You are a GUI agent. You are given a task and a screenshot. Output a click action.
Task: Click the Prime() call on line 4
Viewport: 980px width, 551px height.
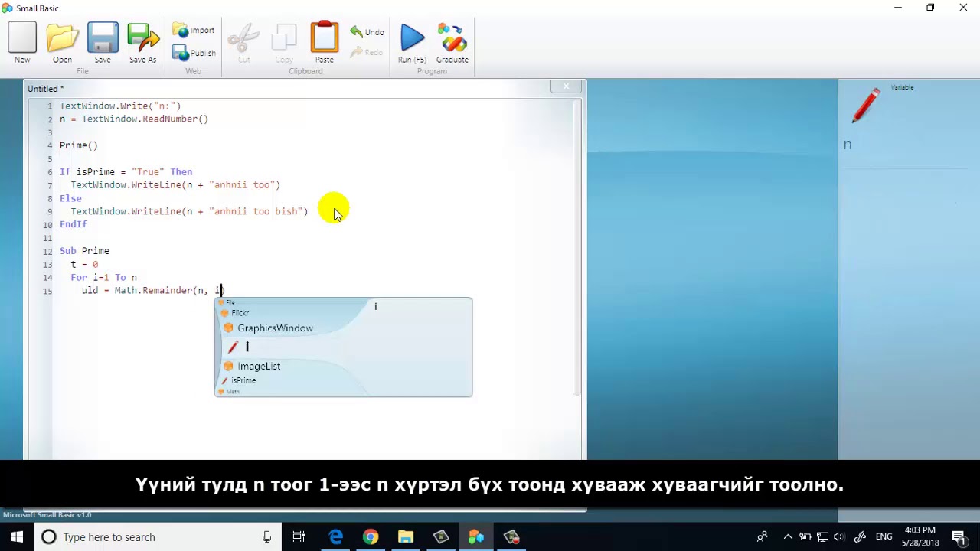[79, 145]
